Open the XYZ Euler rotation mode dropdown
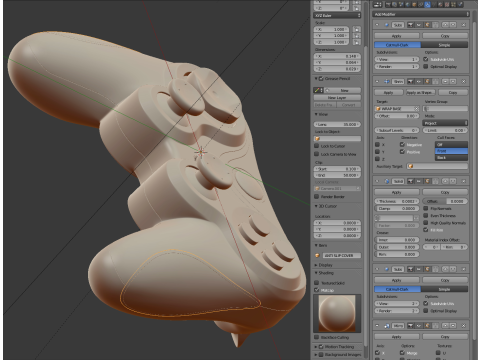 point(337,15)
